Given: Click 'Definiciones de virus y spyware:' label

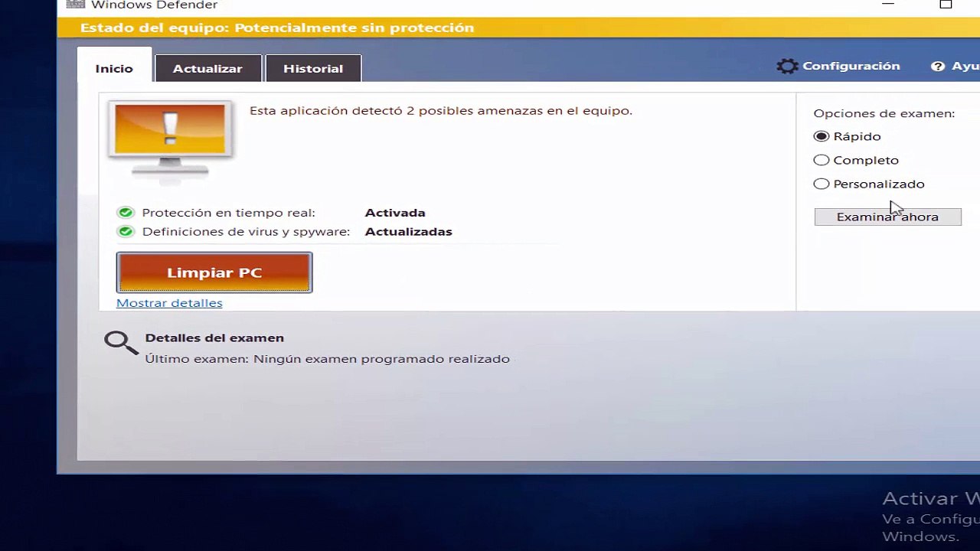Looking at the screenshot, I should 246,231.
